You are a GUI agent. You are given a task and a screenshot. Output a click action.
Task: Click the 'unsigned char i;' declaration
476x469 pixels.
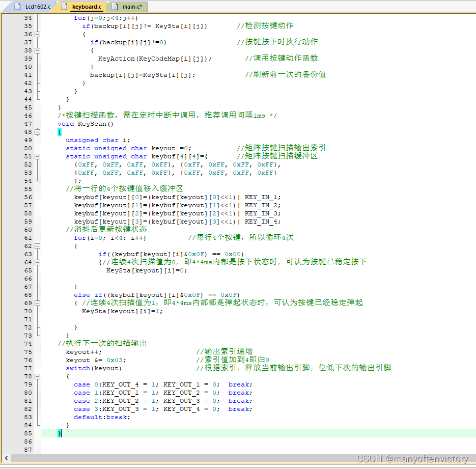tap(98, 140)
